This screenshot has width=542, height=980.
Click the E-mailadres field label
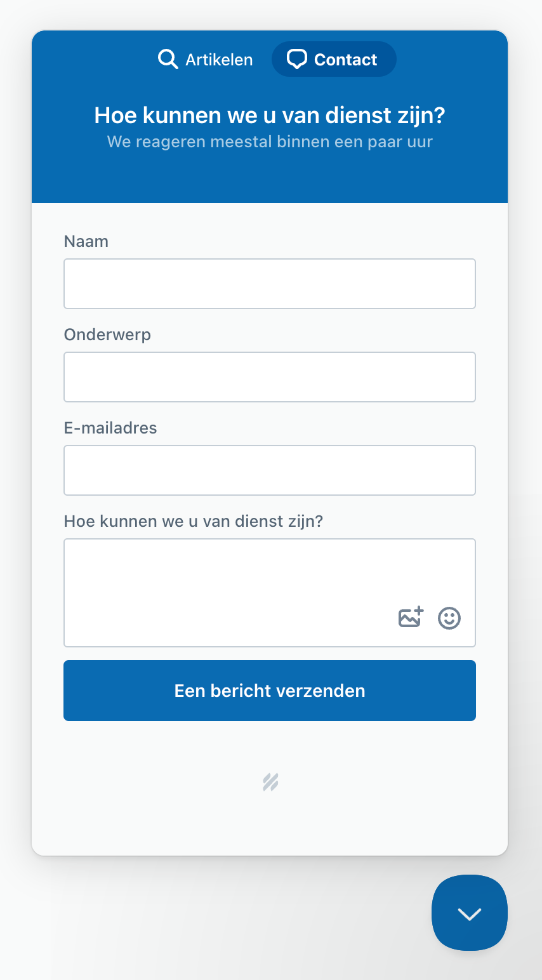(x=110, y=428)
